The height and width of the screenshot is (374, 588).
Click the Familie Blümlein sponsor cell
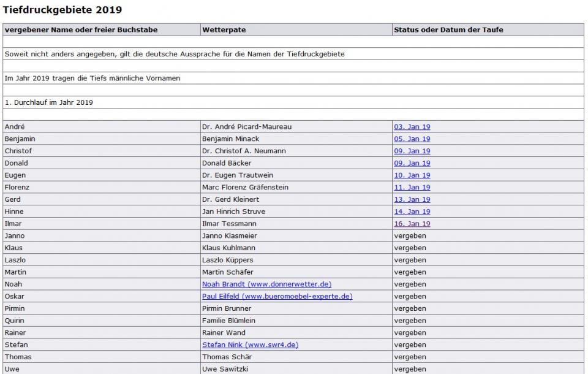coord(228,321)
